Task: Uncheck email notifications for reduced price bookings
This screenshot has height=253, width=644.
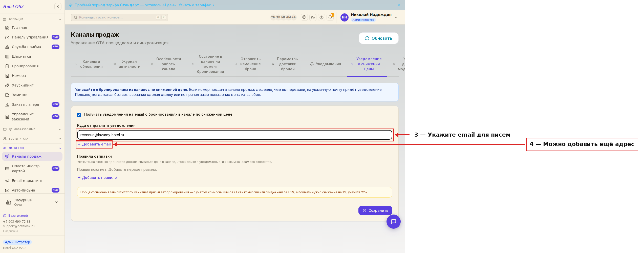Action: 79,115
